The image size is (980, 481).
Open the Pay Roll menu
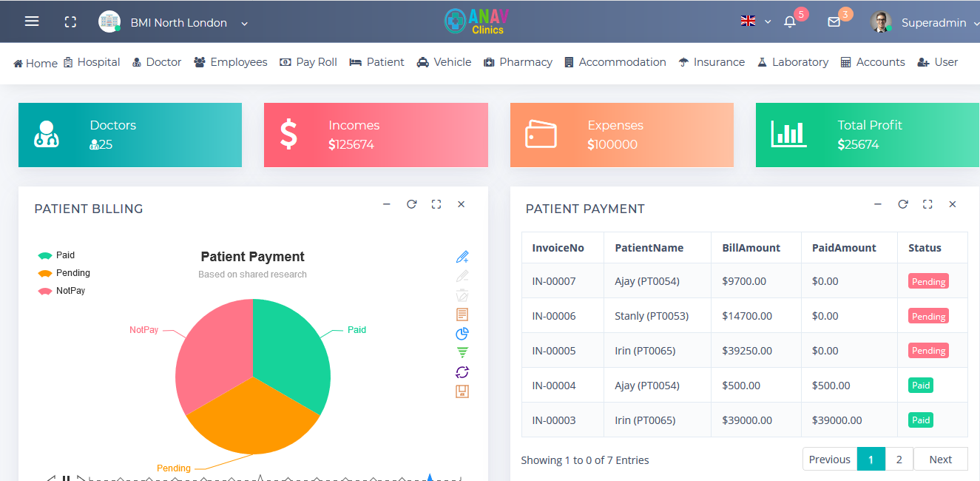click(308, 62)
